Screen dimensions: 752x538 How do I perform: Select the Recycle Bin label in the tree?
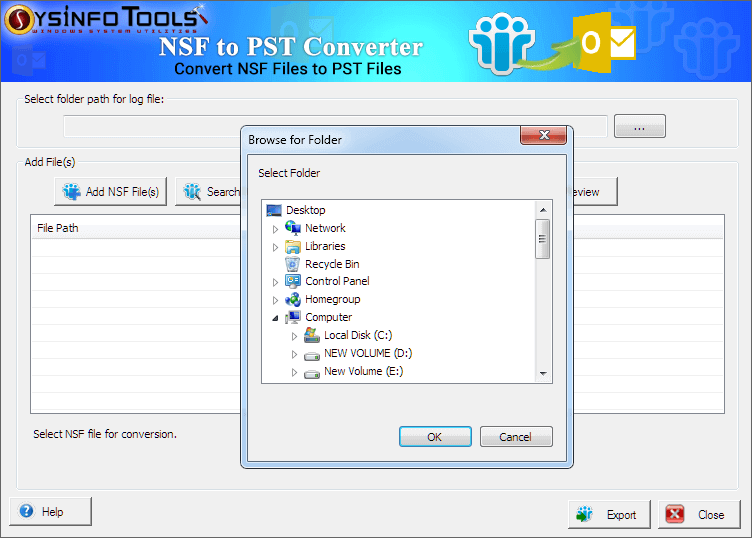[332, 264]
